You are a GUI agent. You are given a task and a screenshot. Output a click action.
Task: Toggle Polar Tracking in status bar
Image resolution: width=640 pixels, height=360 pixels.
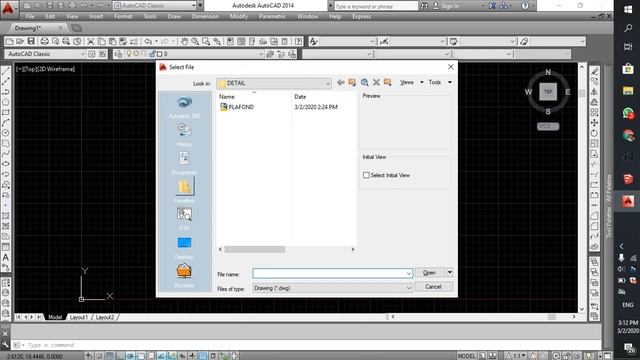coord(131,356)
